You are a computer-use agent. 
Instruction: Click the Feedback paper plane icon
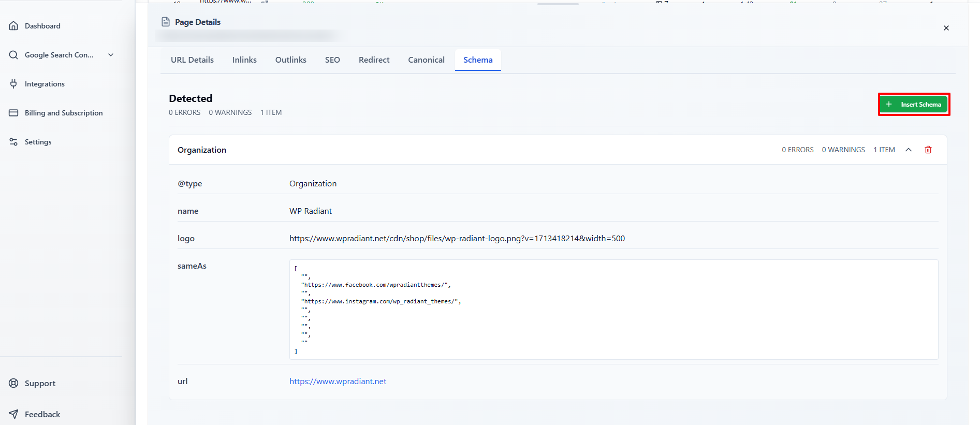[13, 414]
